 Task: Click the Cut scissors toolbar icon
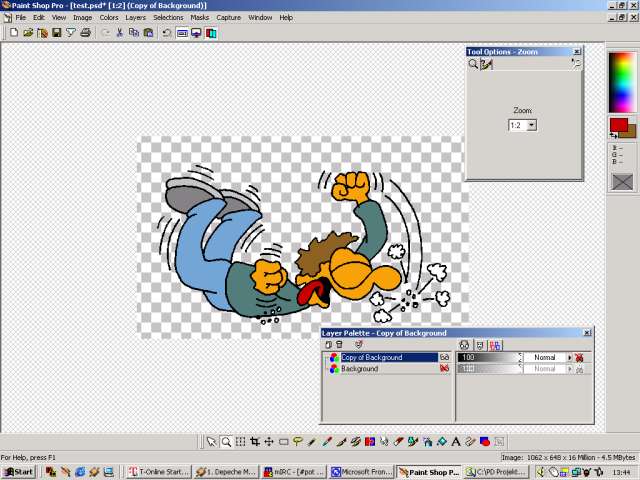tap(120, 33)
